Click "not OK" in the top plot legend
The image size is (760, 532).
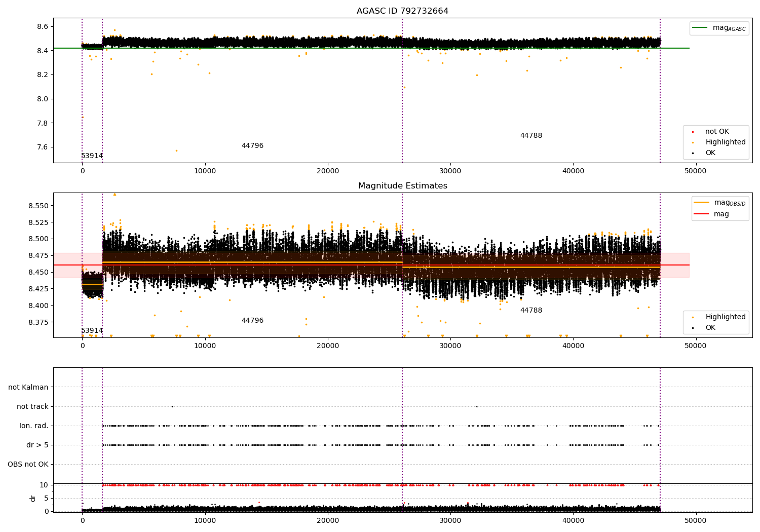pos(717,132)
